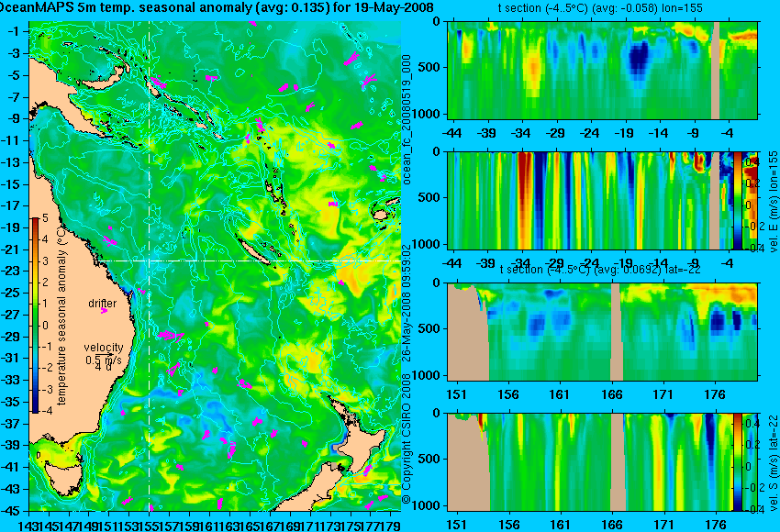780x532 pixels.
Task: Click the '166' longitude tick under the bottom section plot
Action: click(612, 525)
